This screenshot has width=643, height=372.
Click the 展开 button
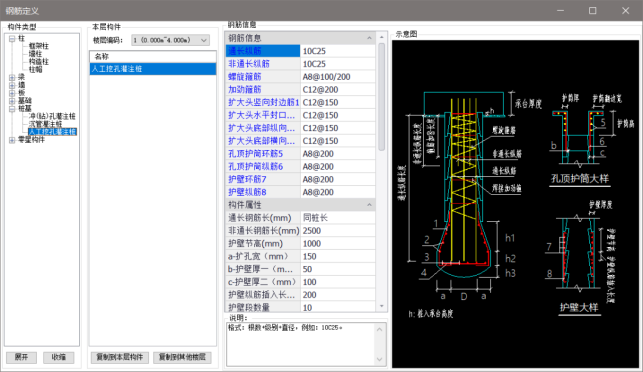point(21,357)
